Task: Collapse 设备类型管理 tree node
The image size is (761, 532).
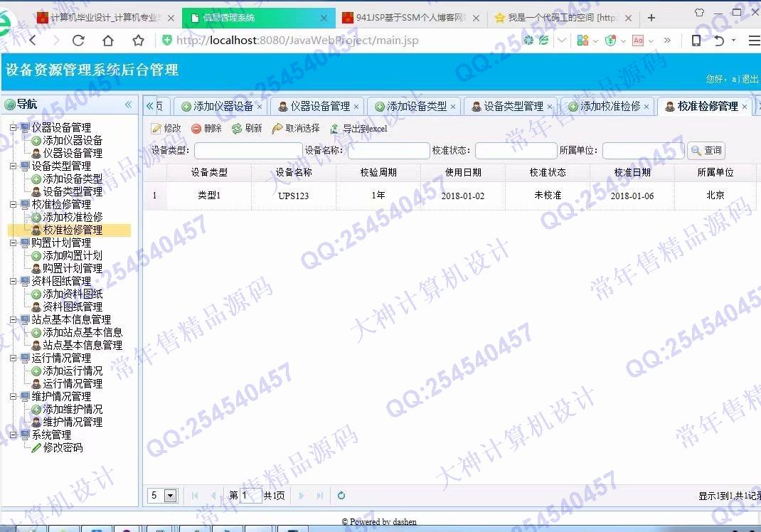Action: (13, 166)
